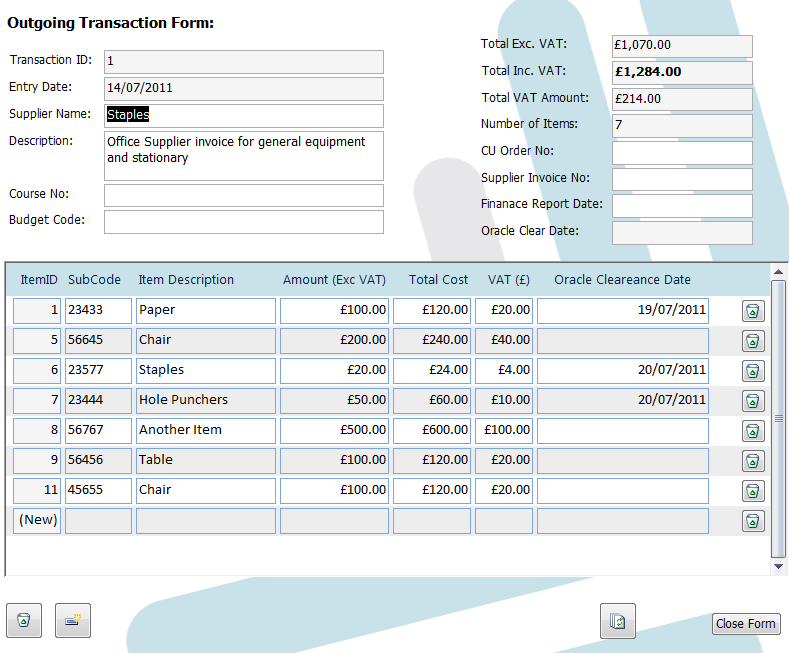Screen dimensions: 789x653
Task: Click empty Item Description in New row
Action: point(206,521)
